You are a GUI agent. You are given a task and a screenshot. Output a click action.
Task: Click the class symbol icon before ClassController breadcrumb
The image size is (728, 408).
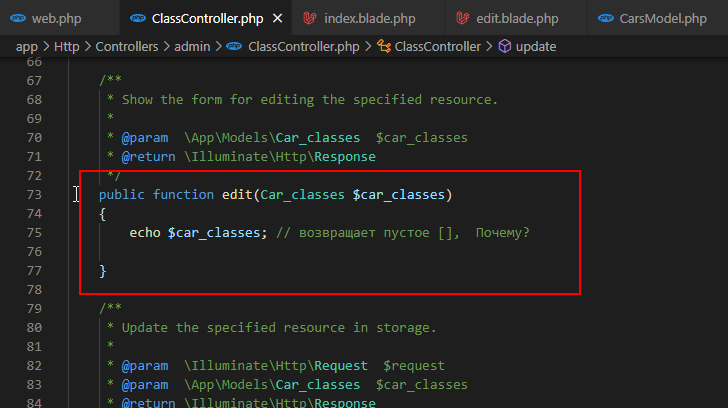[x=384, y=46]
